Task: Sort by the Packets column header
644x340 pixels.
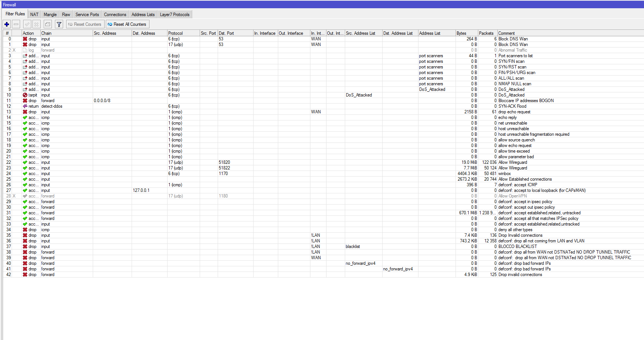Action: click(488, 33)
